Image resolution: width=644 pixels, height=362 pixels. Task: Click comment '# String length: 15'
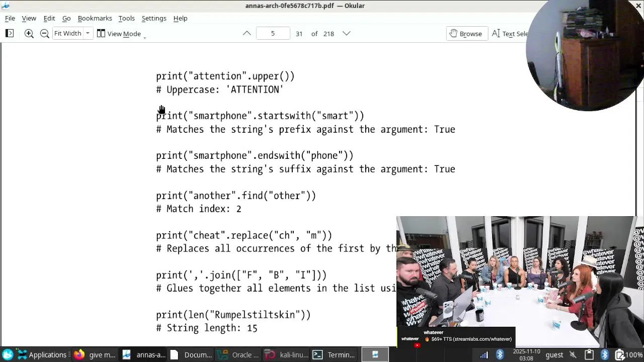pos(207,328)
